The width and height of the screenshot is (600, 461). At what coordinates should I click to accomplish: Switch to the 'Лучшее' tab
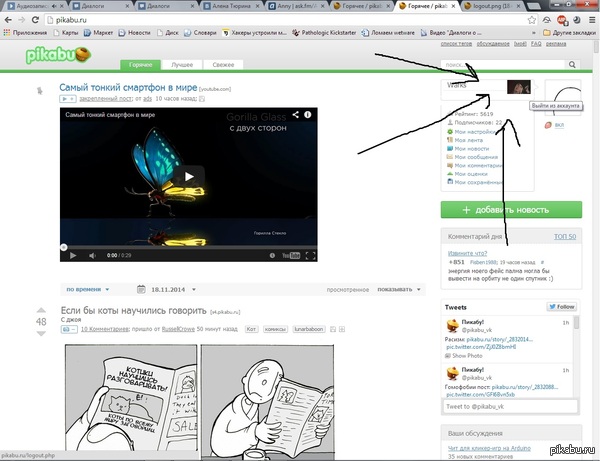182,64
